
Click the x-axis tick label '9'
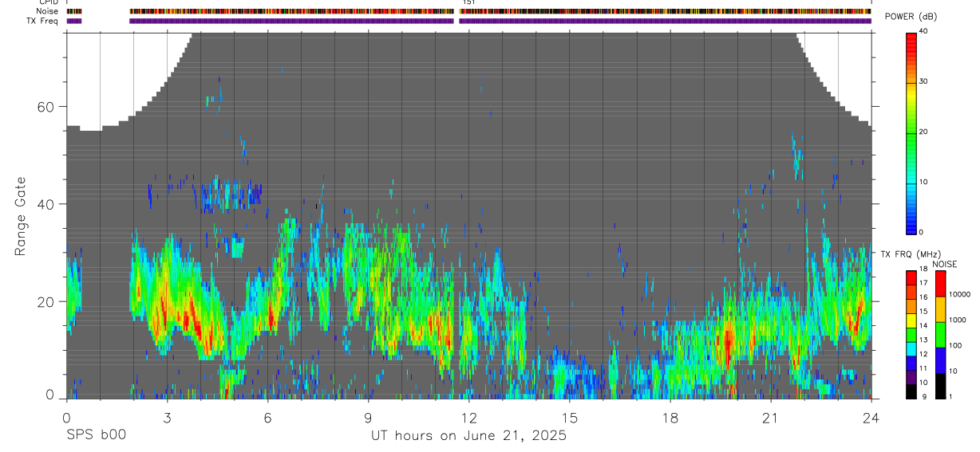368,418
